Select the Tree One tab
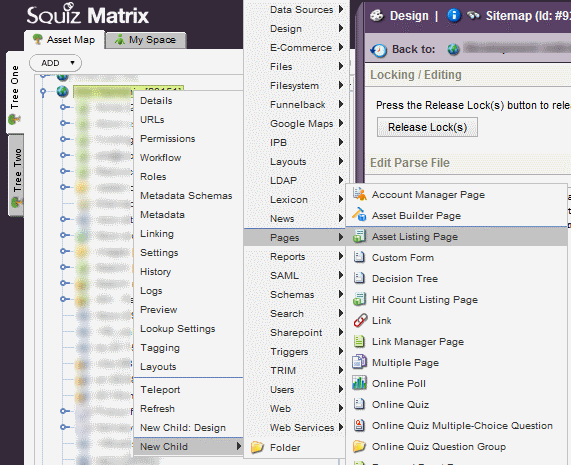Image resolution: width=571 pixels, height=465 pixels. pos(15,92)
